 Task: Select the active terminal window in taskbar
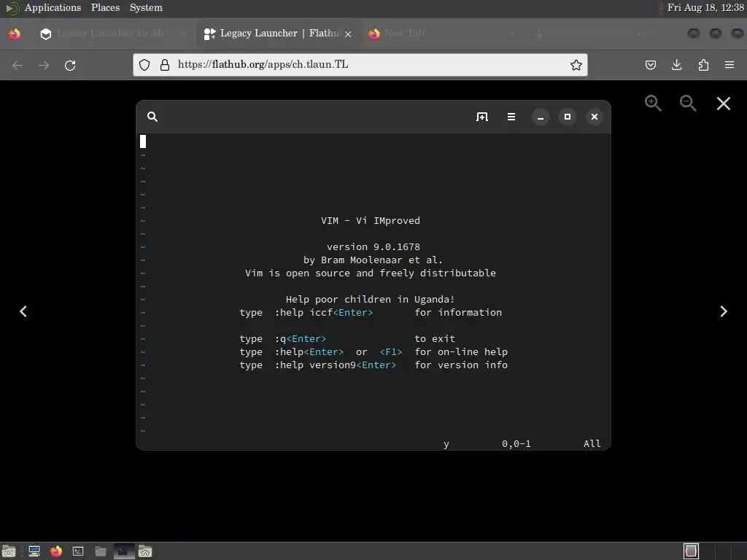[124, 551]
